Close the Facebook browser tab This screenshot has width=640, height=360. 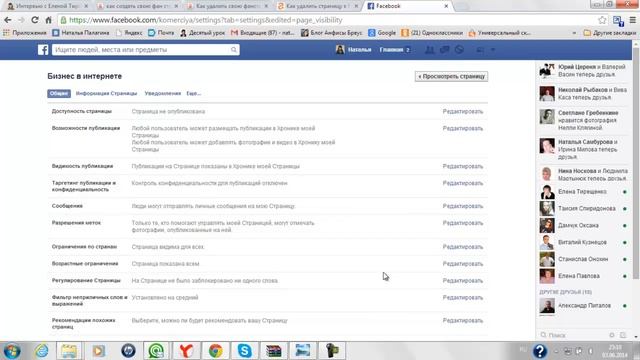coord(446,6)
